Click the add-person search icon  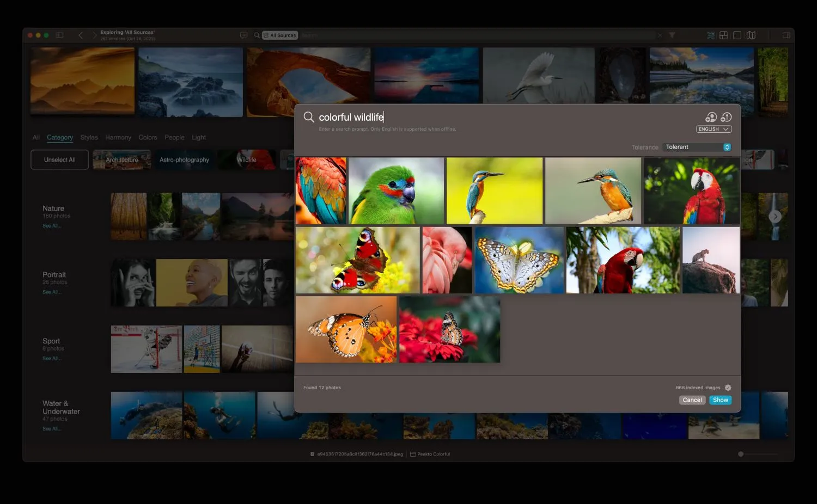[711, 117]
